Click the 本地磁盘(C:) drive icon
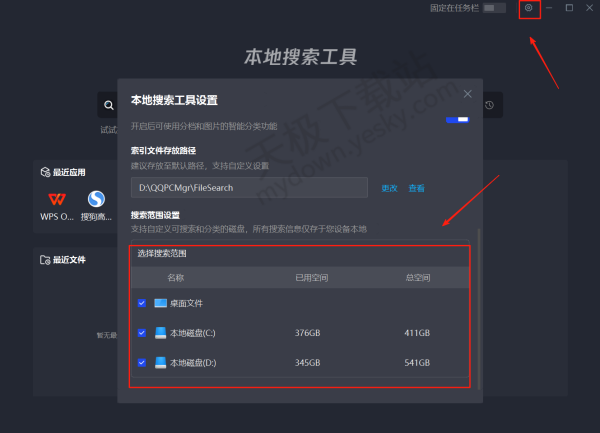The height and width of the screenshot is (433, 600). click(160, 333)
